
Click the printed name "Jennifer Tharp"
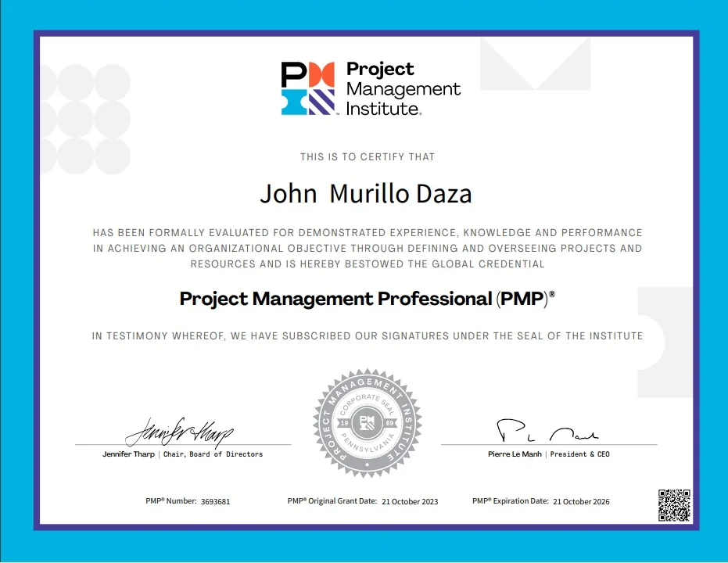pyautogui.click(x=128, y=454)
